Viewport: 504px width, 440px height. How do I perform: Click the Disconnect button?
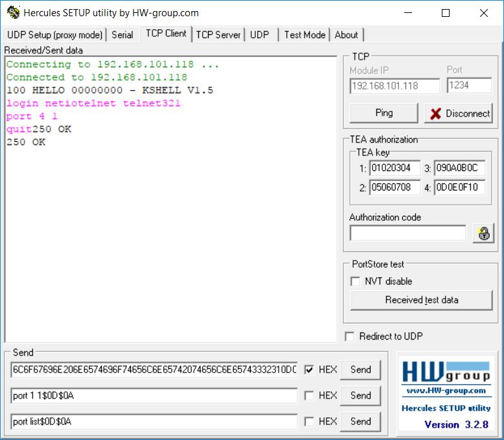459,113
